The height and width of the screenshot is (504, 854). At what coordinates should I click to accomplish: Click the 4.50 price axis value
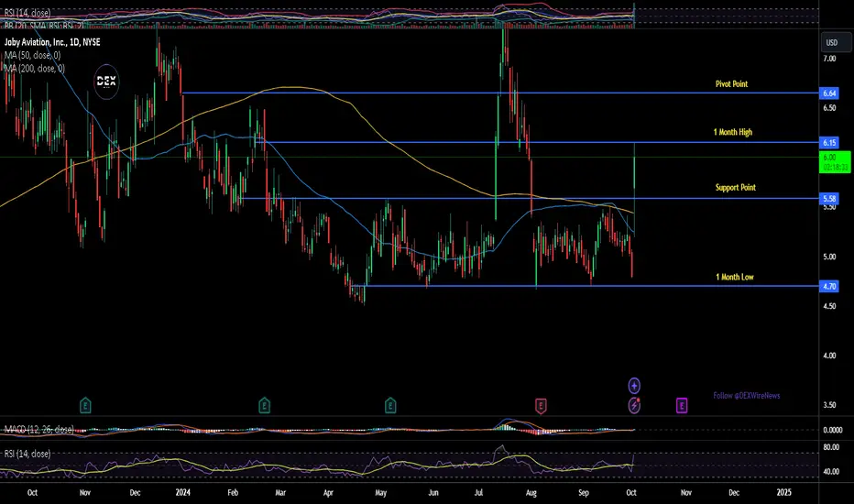click(x=829, y=306)
